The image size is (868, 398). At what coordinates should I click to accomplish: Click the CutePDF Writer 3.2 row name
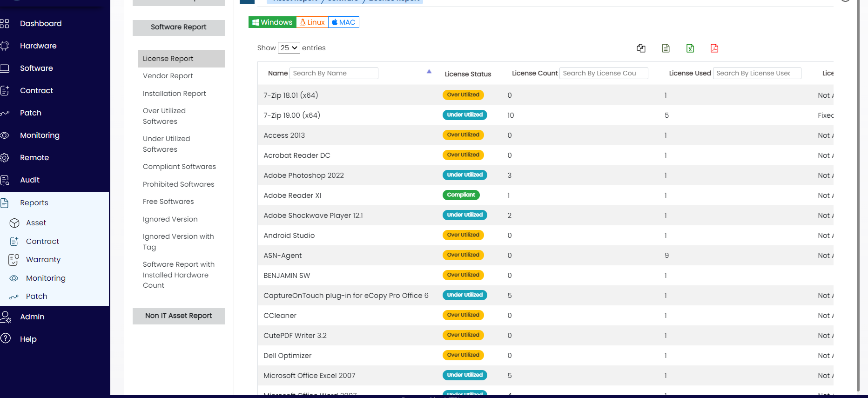[295, 336]
